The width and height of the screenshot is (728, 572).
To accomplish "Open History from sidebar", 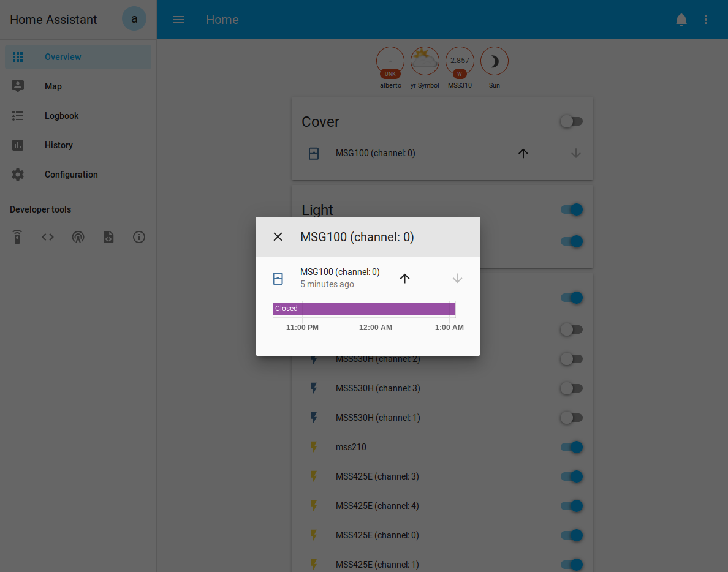I will 78,145.
